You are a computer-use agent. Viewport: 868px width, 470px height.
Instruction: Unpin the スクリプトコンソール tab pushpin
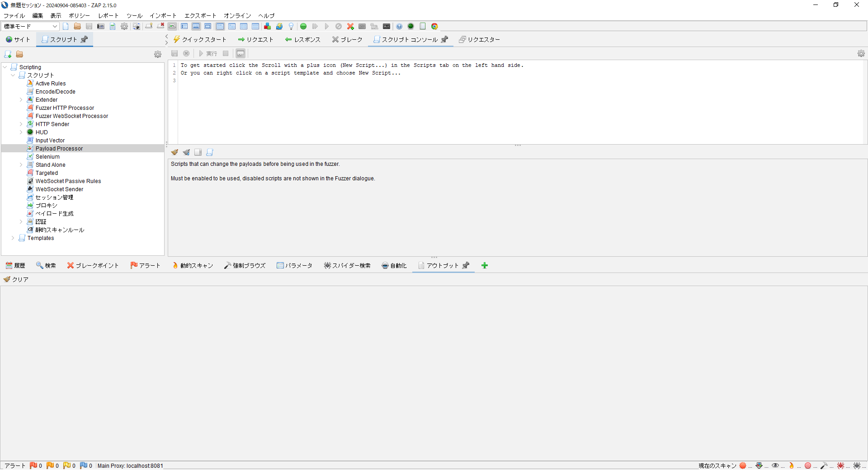[x=444, y=40]
